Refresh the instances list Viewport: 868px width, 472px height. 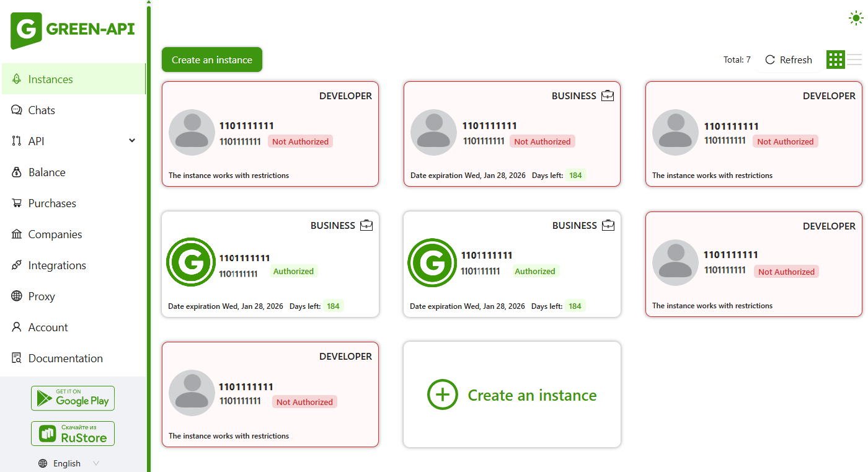[789, 60]
